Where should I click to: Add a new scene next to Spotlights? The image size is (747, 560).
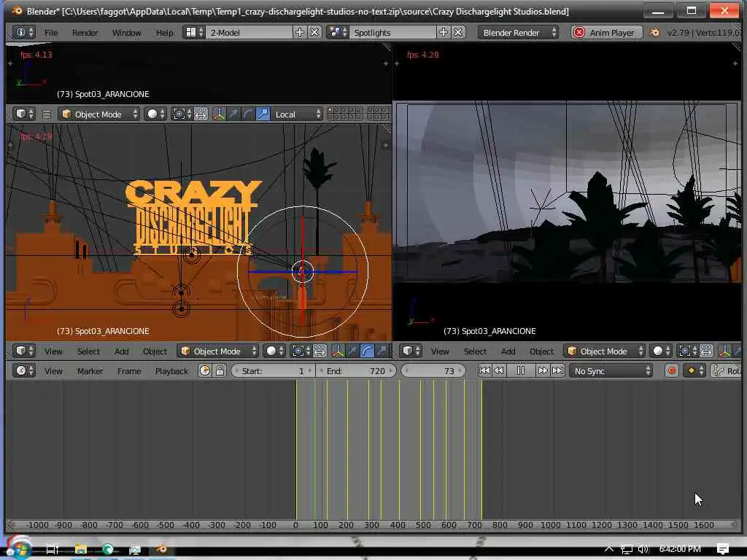click(x=443, y=32)
